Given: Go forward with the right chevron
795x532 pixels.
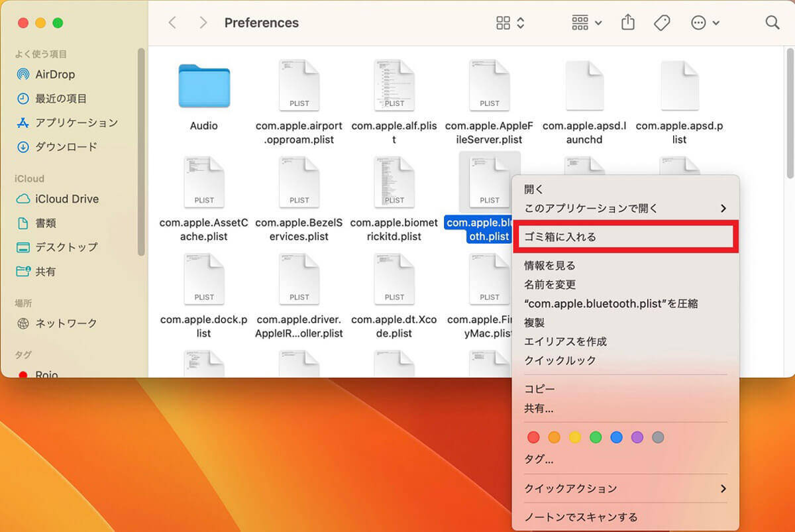Looking at the screenshot, I should [203, 23].
